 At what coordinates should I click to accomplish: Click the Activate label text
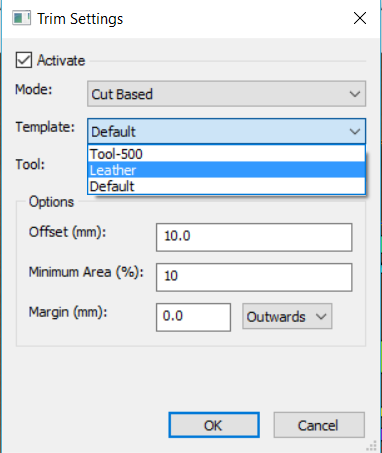(x=61, y=60)
